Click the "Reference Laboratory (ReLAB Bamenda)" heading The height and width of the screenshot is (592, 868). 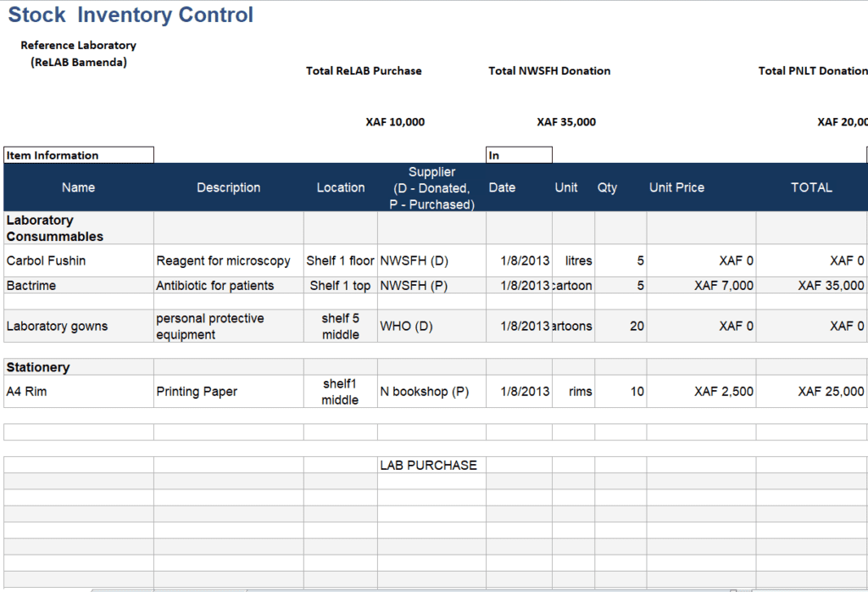(79, 53)
